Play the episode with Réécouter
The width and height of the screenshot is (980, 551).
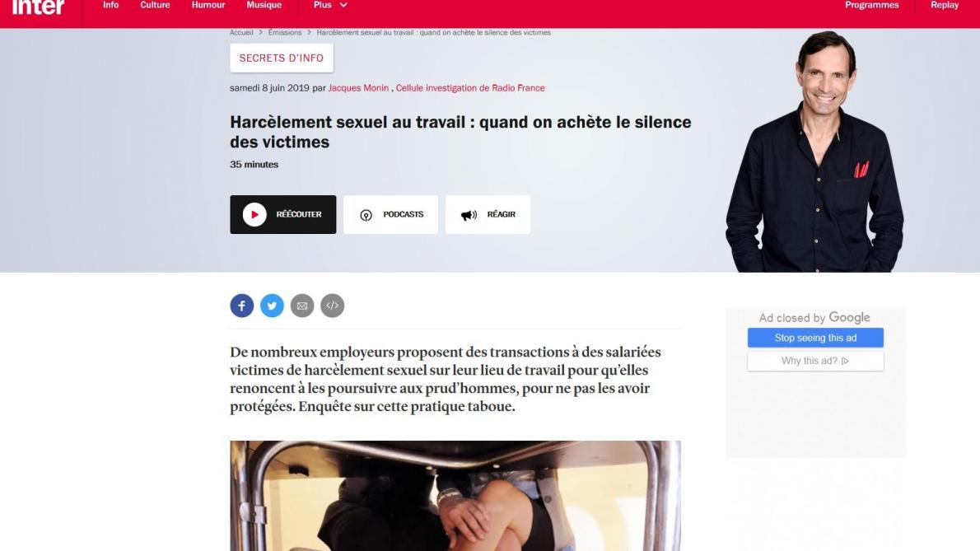click(283, 214)
